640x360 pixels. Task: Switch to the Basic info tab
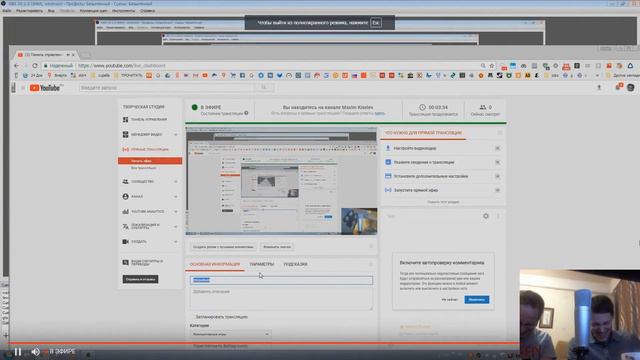[x=215, y=264]
